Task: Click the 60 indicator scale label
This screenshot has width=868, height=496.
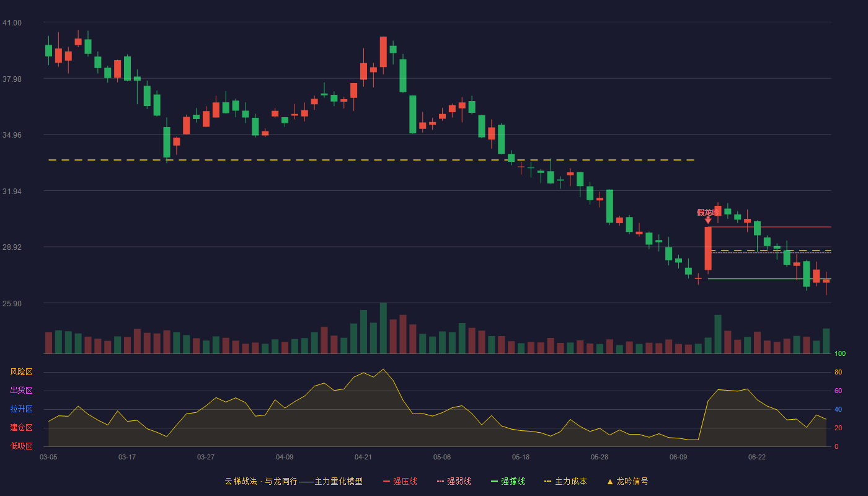Action: click(x=838, y=391)
